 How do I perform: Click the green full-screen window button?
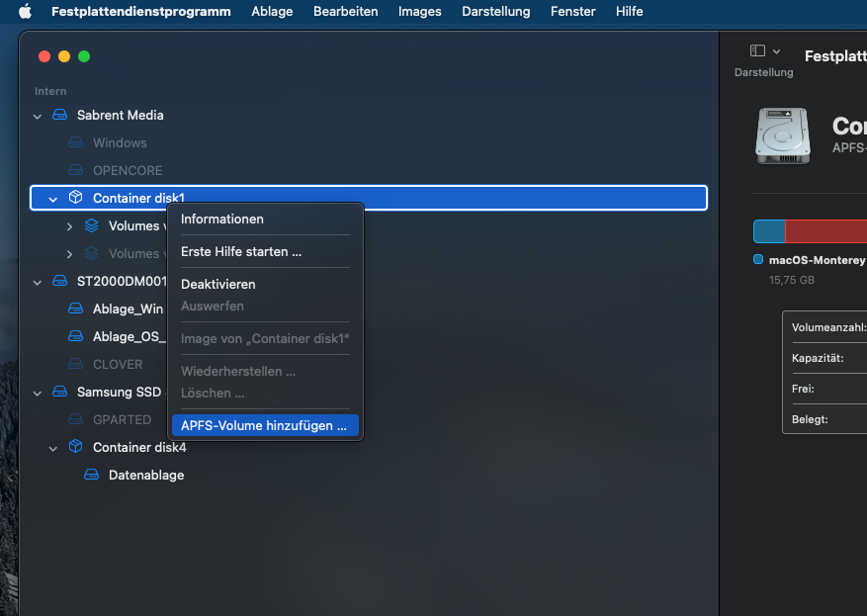point(84,56)
